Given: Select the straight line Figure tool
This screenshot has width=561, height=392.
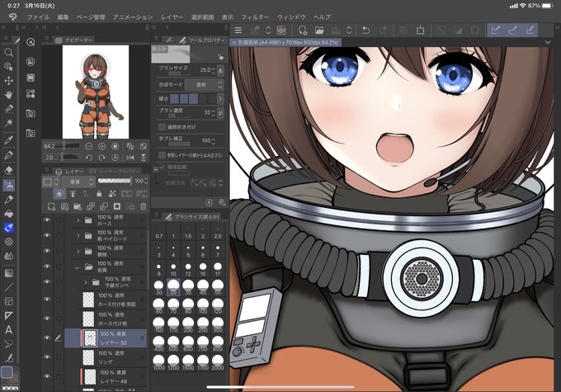Looking at the screenshot, I should pyautogui.click(x=8, y=287).
